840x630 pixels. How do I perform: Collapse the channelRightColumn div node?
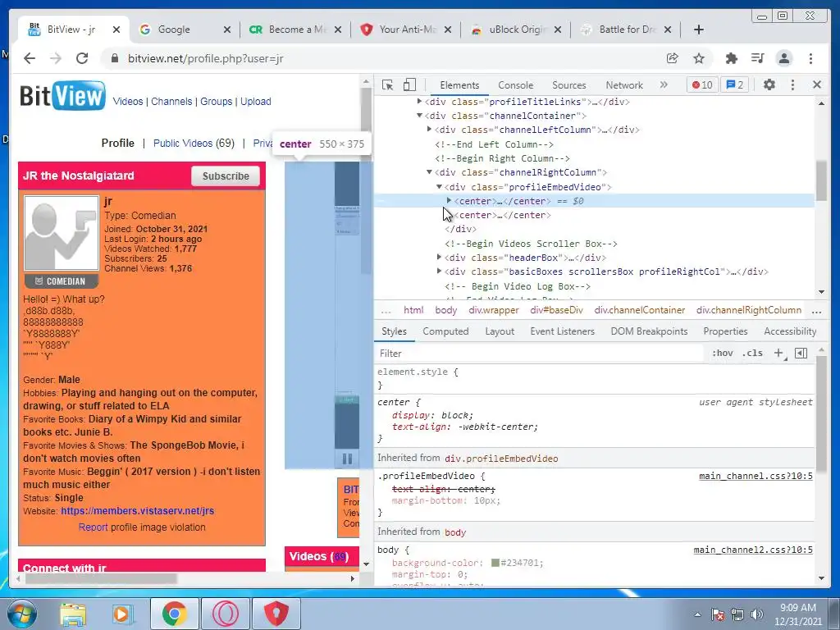(x=429, y=172)
